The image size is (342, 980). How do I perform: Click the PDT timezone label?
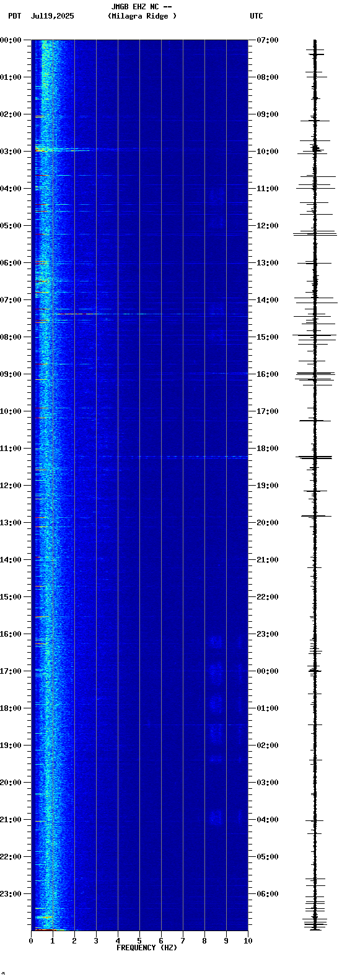pyautogui.click(x=15, y=16)
